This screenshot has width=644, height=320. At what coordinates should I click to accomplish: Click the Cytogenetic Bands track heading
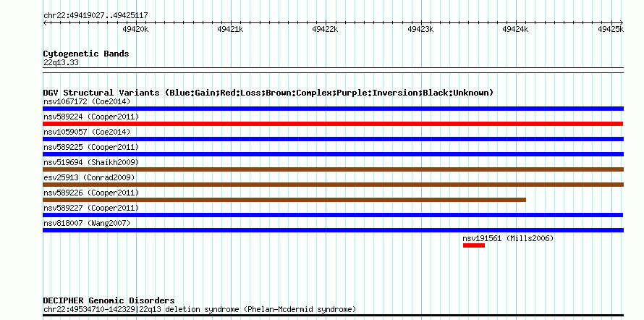tap(86, 54)
